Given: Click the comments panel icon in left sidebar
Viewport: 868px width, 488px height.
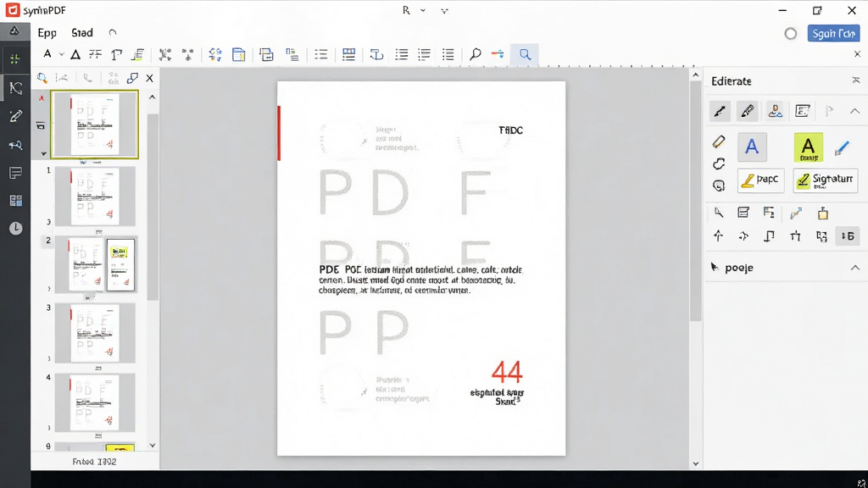Looking at the screenshot, I should 15,173.
